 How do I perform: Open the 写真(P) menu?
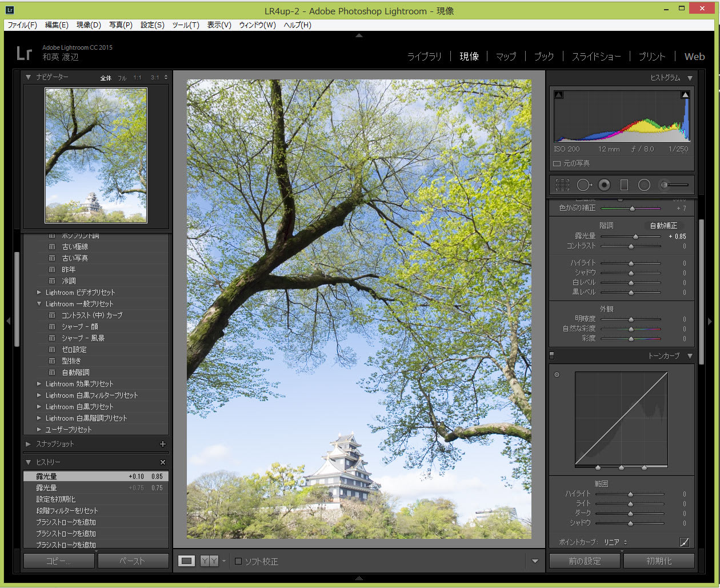pos(121,25)
